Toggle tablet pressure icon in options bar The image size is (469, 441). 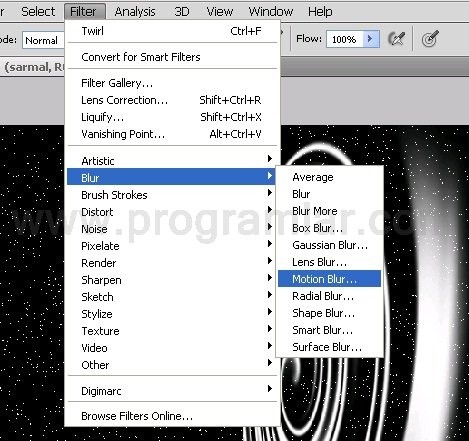click(x=430, y=39)
